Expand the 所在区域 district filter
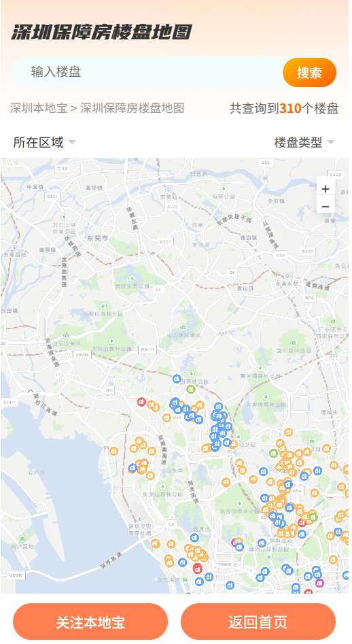Image resolution: width=352 pixels, height=644 pixels. (45, 142)
